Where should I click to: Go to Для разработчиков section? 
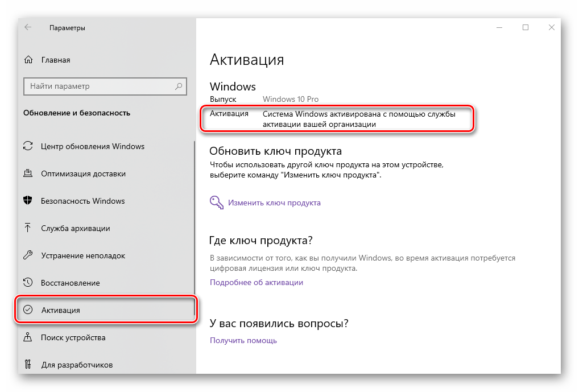106,365
